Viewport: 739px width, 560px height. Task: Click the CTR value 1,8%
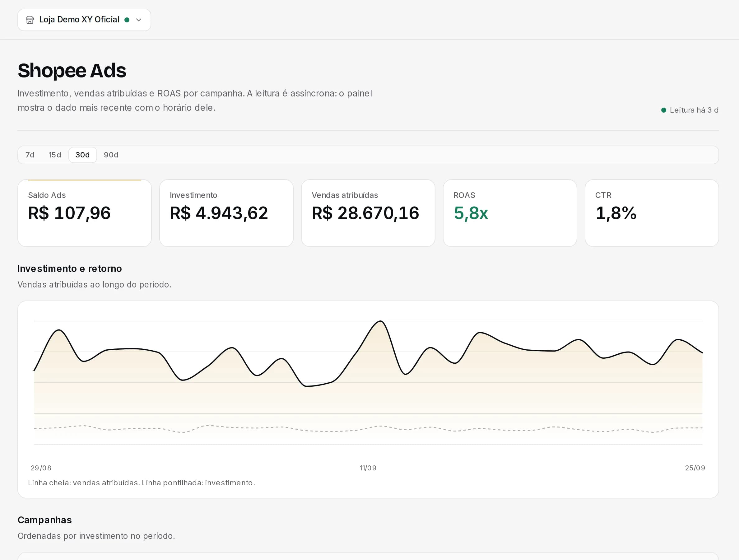(x=616, y=213)
